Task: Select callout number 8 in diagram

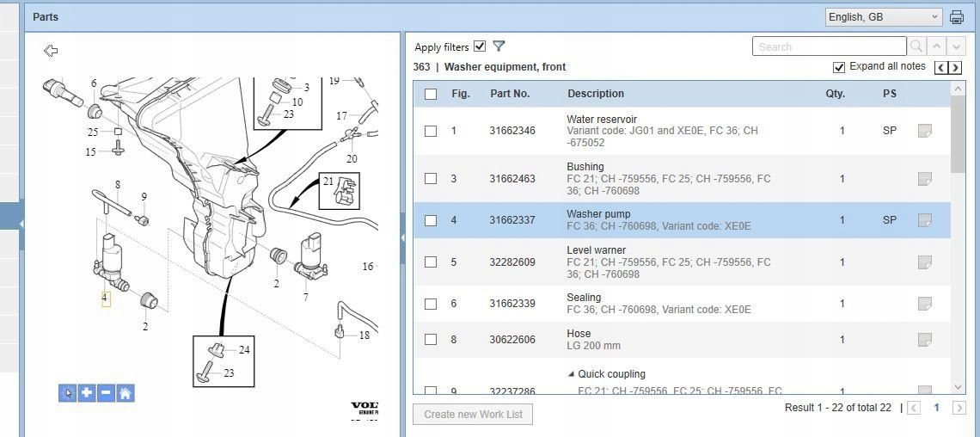Action: click(117, 184)
